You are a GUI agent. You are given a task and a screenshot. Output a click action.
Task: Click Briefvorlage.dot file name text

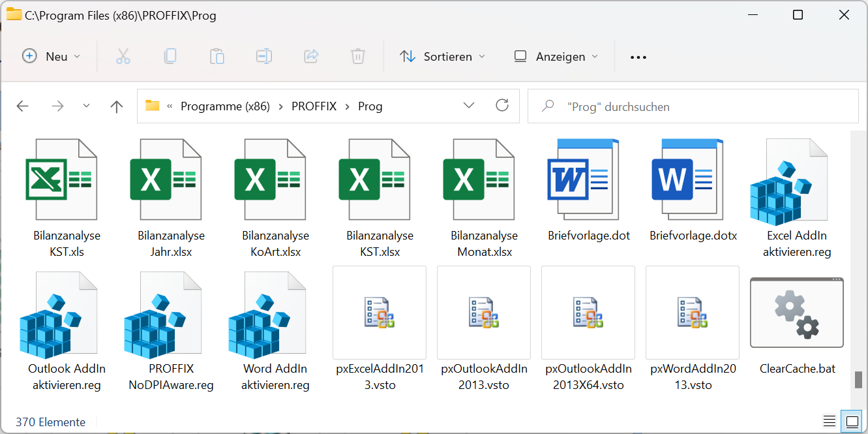589,236
